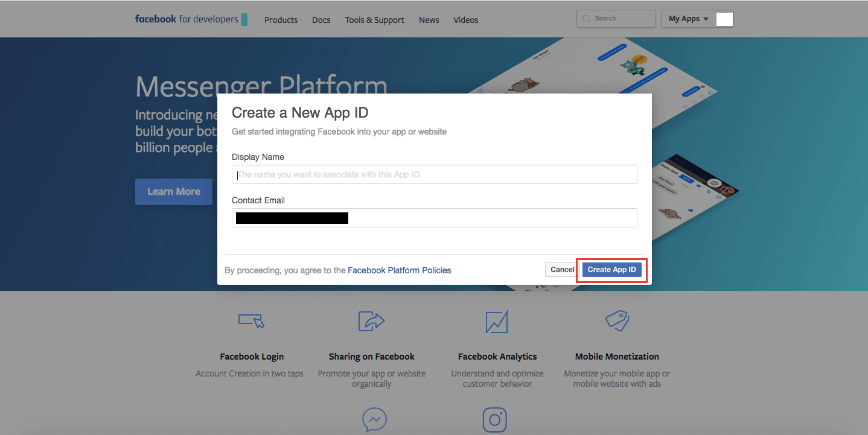Click the top Search field

(x=616, y=19)
